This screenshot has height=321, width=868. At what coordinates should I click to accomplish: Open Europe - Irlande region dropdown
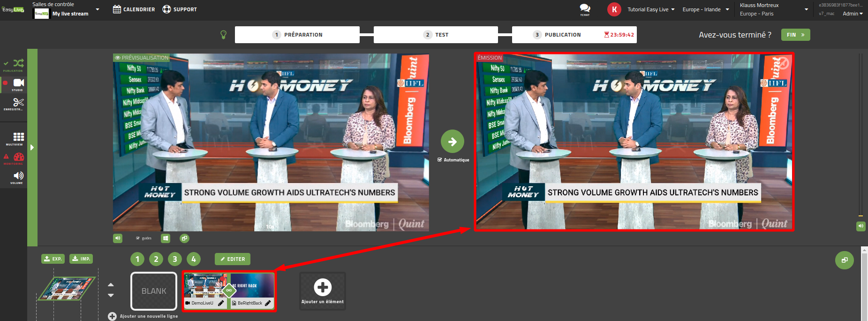tap(706, 9)
